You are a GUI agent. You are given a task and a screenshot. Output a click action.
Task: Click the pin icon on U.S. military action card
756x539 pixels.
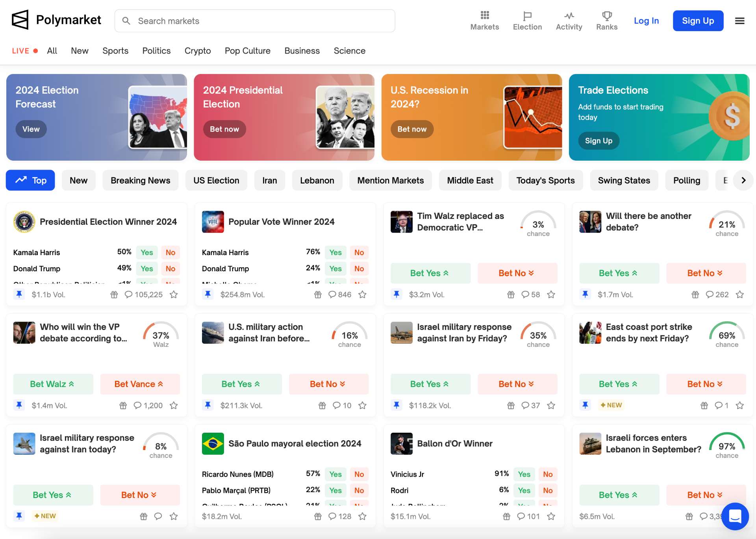click(x=208, y=405)
